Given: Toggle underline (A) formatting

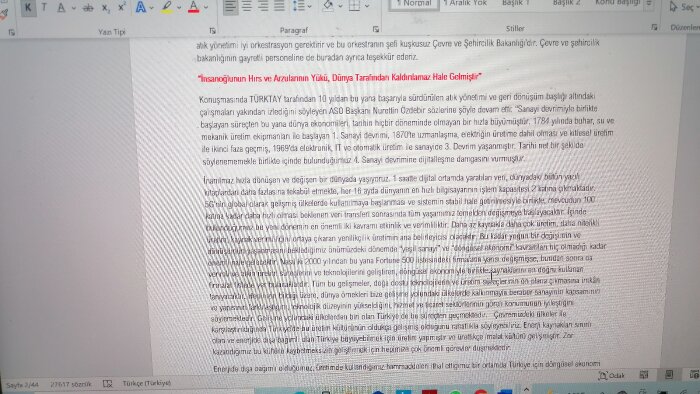Looking at the screenshot, I should tap(61, 8).
